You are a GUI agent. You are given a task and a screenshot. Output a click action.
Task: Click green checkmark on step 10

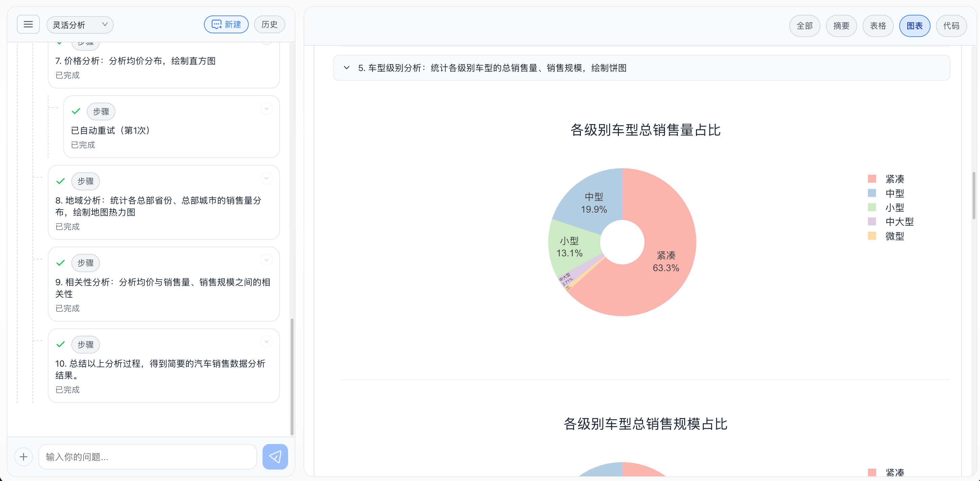(x=61, y=344)
